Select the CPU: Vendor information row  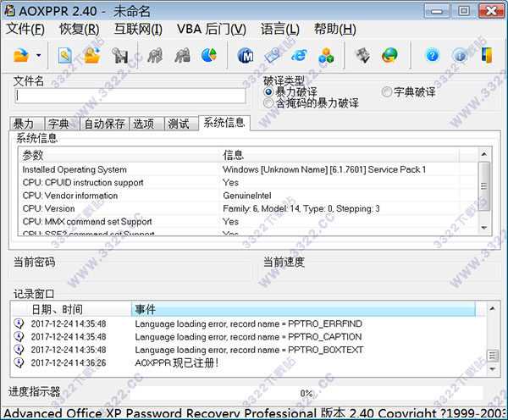[x=248, y=196]
